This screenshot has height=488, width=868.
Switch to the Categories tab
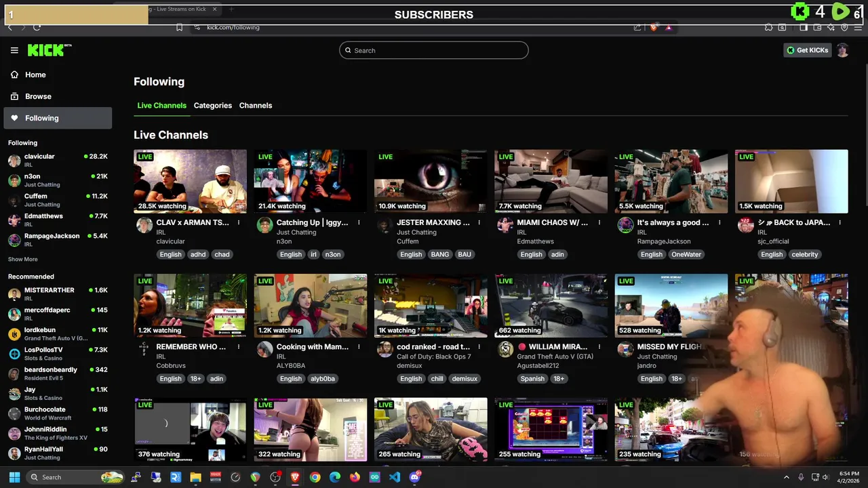tap(212, 106)
